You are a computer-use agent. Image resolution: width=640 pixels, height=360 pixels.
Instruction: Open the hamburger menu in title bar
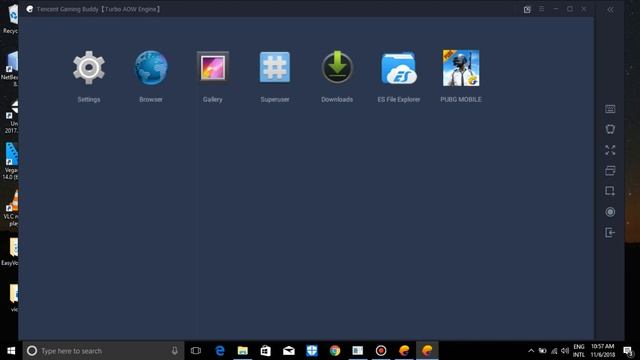542,9
